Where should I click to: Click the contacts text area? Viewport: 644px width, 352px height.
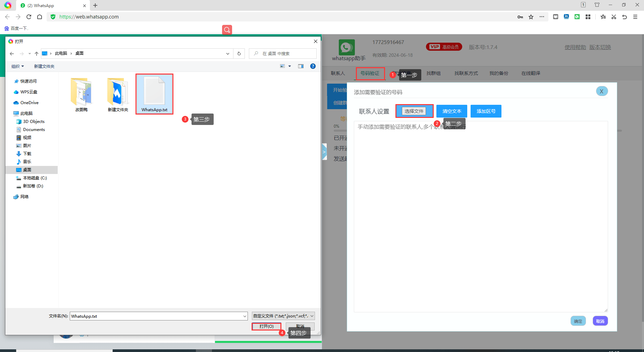(x=481, y=217)
